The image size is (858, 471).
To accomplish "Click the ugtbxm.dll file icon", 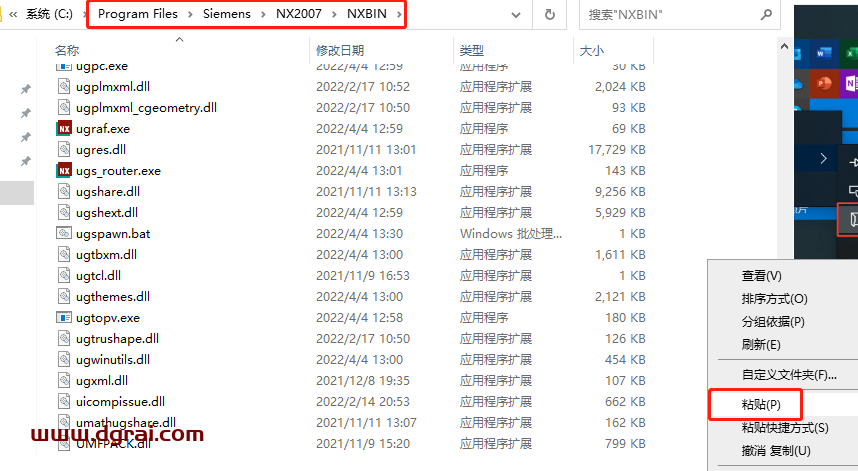I will tap(64, 254).
